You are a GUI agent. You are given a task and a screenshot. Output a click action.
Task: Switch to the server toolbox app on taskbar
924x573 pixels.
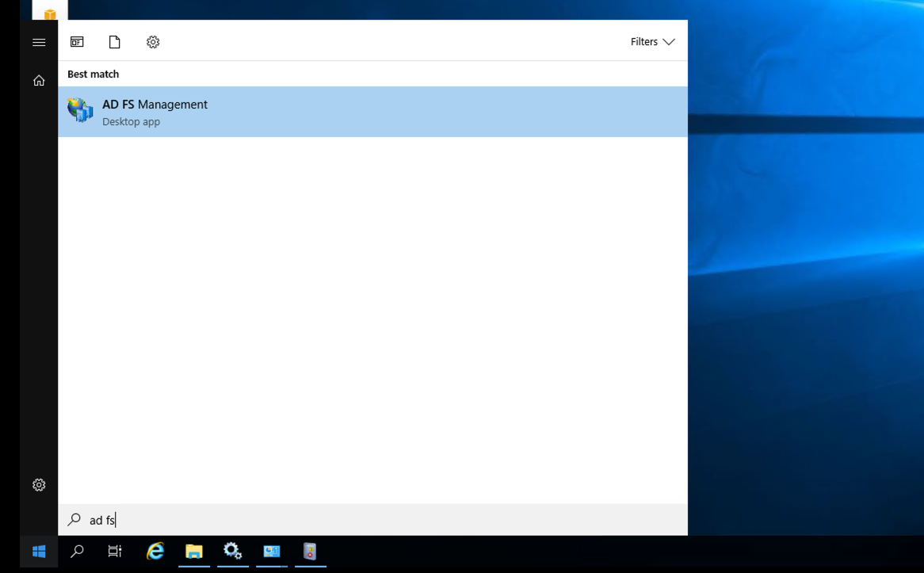(x=310, y=551)
